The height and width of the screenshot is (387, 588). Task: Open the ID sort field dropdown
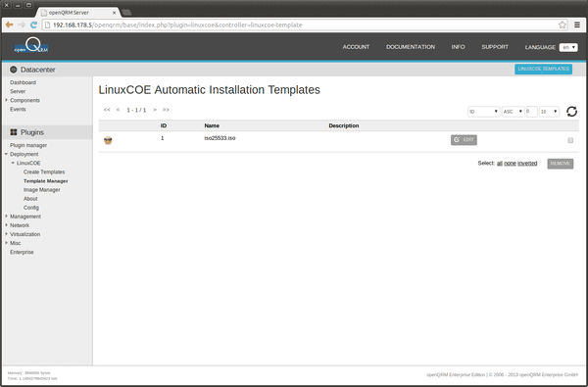[483, 112]
